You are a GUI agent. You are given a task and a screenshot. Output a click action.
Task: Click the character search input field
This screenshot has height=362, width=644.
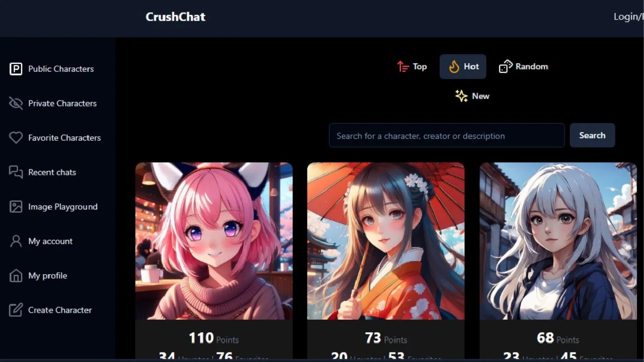pos(447,136)
